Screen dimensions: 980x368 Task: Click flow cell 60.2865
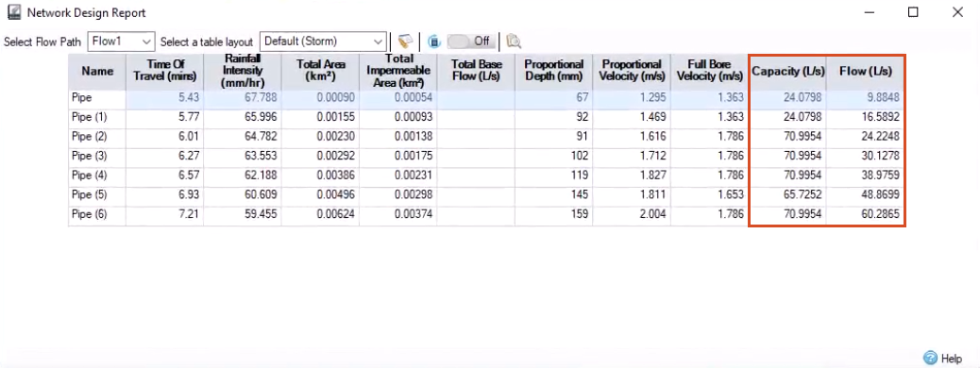(x=866, y=214)
